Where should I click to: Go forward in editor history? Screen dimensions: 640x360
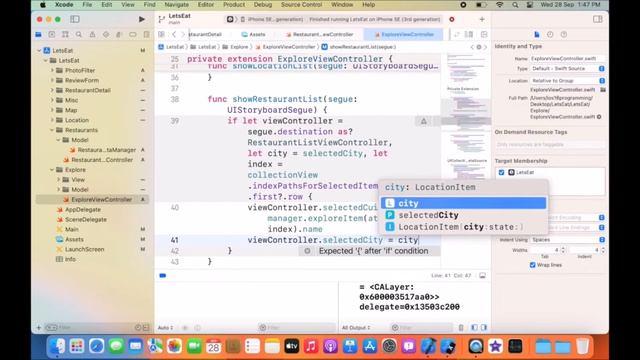pos(183,35)
